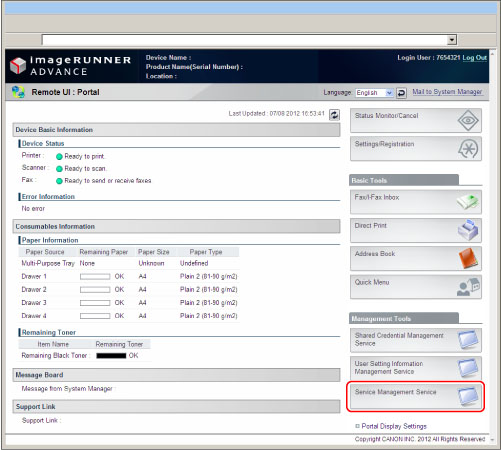The height and width of the screenshot is (450, 501).
Task: Click into the browser address field
Action: click(245, 40)
